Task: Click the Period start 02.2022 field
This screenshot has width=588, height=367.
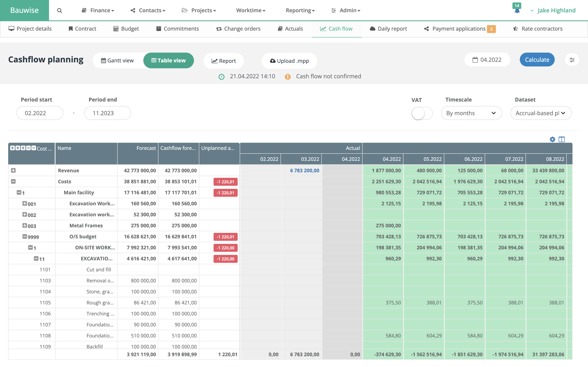Action: coord(39,113)
